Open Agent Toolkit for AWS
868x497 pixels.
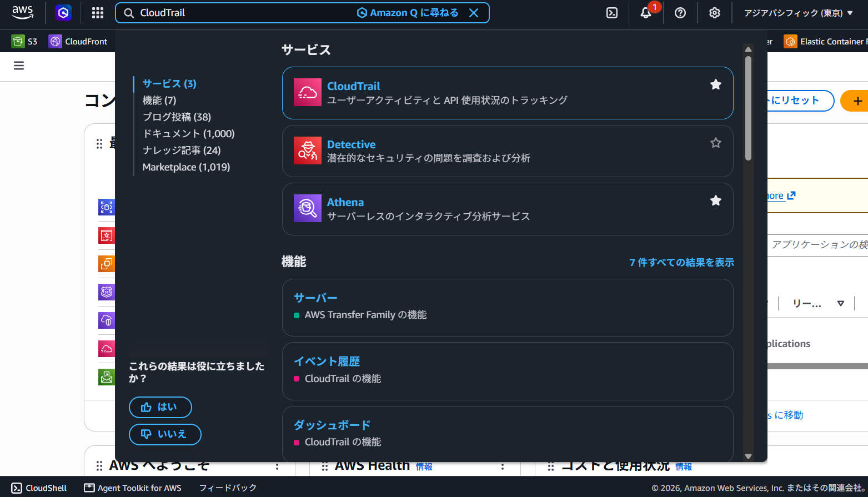click(133, 488)
